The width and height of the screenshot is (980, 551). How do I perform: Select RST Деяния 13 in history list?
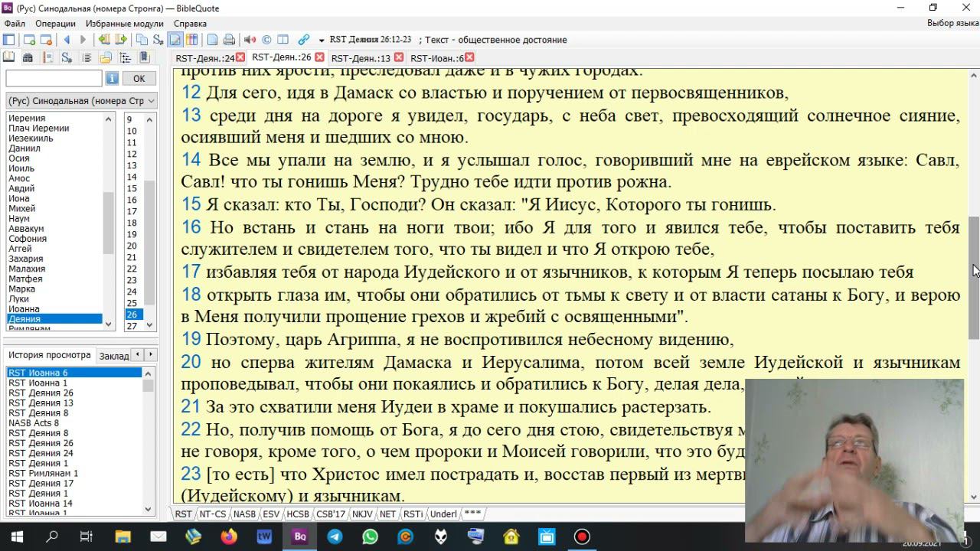tap(41, 403)
